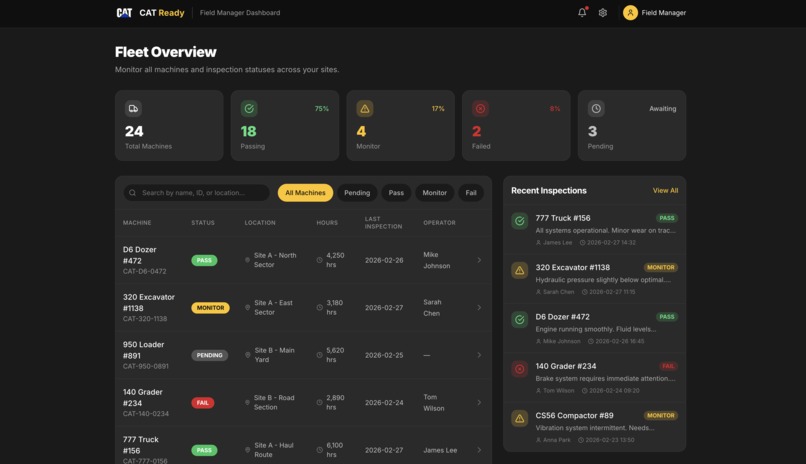
Task: Click the hours clock icon beside 4,250 hrs
Action: pyautogui.click(x=319, y=260)
